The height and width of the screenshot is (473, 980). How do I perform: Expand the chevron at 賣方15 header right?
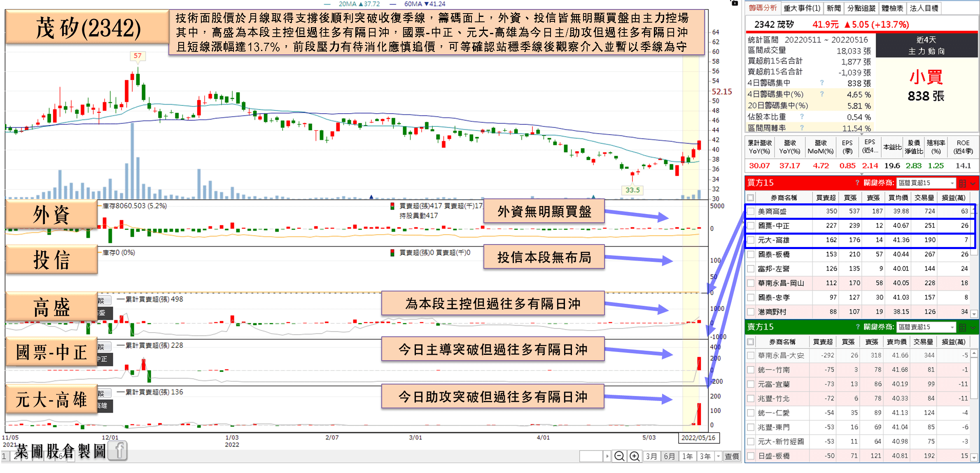973,327
